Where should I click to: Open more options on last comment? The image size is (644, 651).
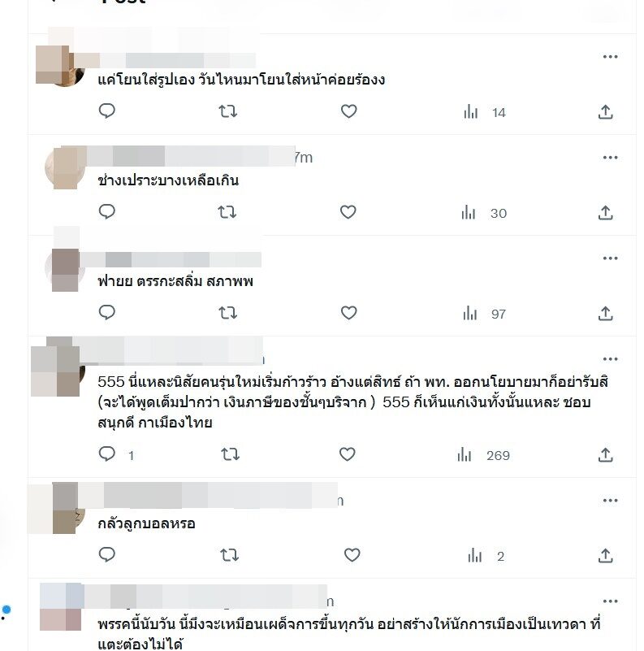pyautogui.click(x=610, y=601)
